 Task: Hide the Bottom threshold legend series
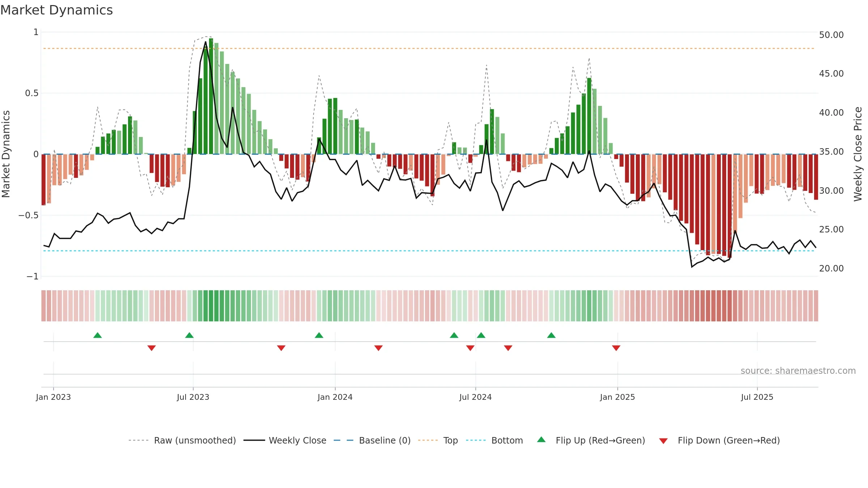pyautogui.click(x=494, y=440)
